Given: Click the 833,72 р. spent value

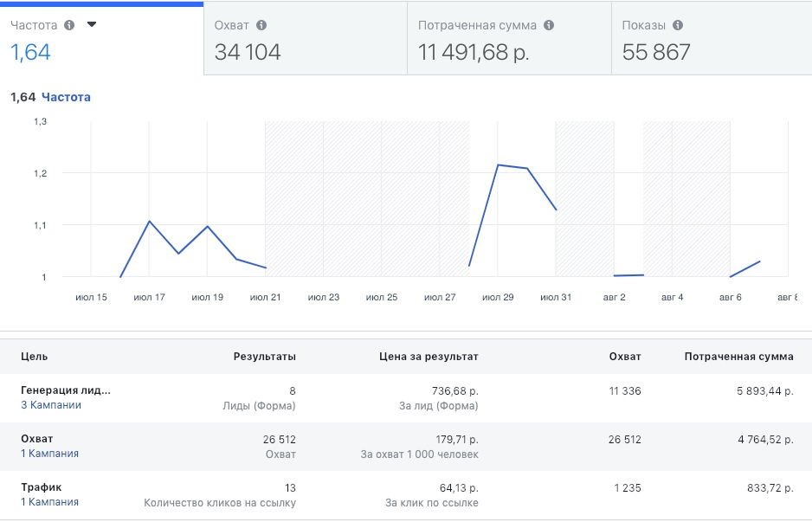Looking at the screenshot, I should pyautogui.click(x=770, y=488).
